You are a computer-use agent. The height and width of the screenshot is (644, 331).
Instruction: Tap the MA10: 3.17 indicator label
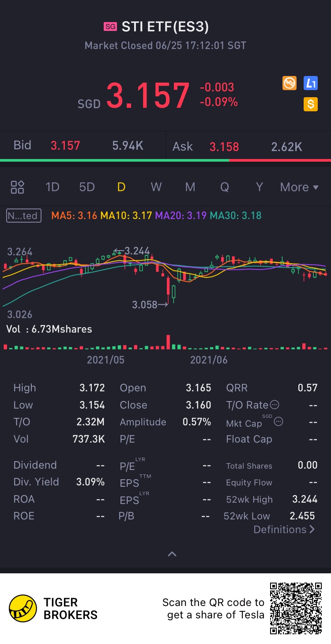click(x=126, y=216)
